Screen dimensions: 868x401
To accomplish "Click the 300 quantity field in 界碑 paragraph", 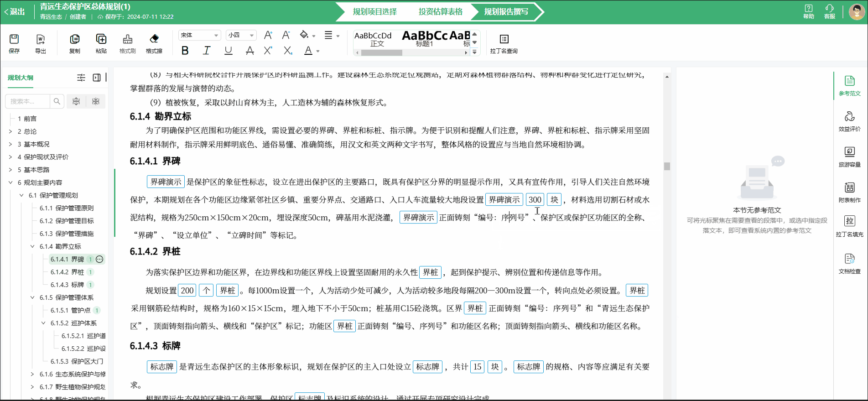I will click(535, 200).
